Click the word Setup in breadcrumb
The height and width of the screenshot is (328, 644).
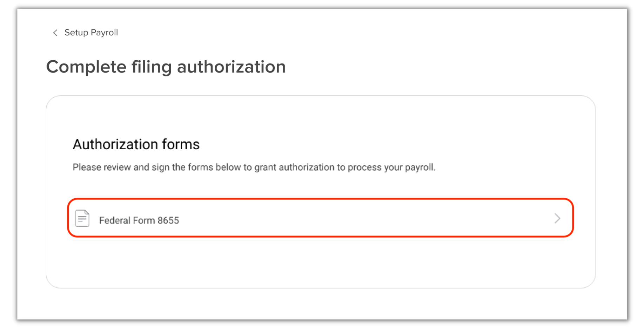(76, 33)
